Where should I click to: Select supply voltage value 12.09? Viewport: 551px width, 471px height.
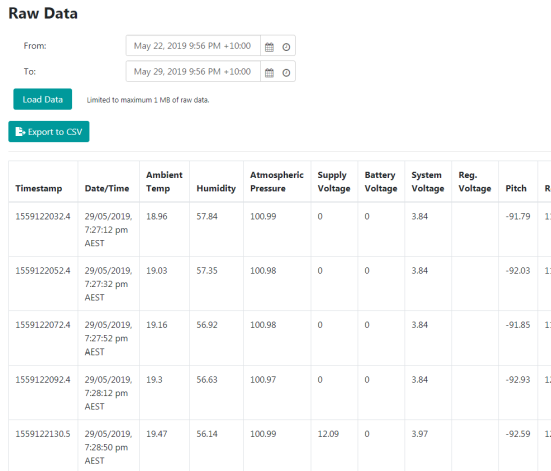coord(328,434)
